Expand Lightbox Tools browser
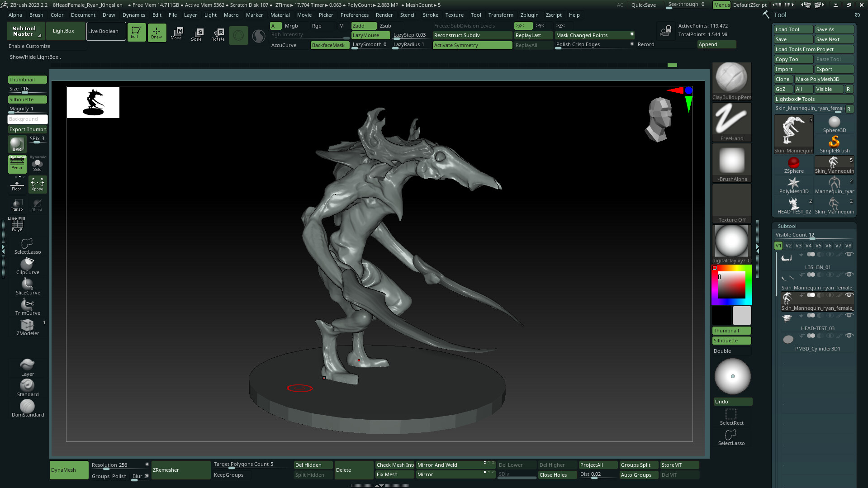 pyautogui.click(x=813, y=99)
